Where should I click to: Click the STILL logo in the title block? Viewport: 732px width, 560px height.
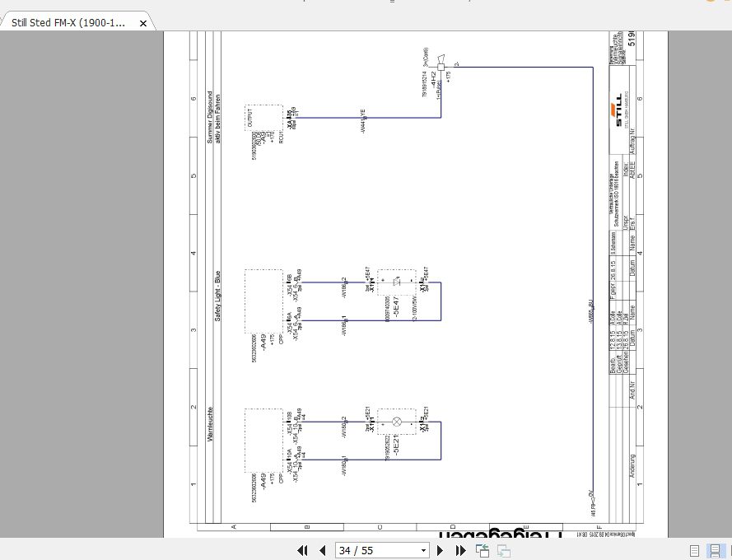click(618, 110)
